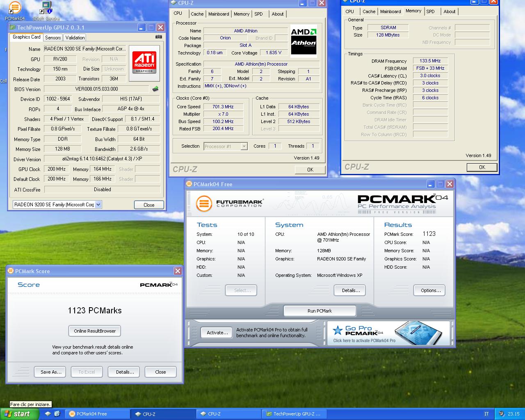525x420 pixels.
Task: Open About tab in CPU-Z CPU window
Action: click(278, 14)
